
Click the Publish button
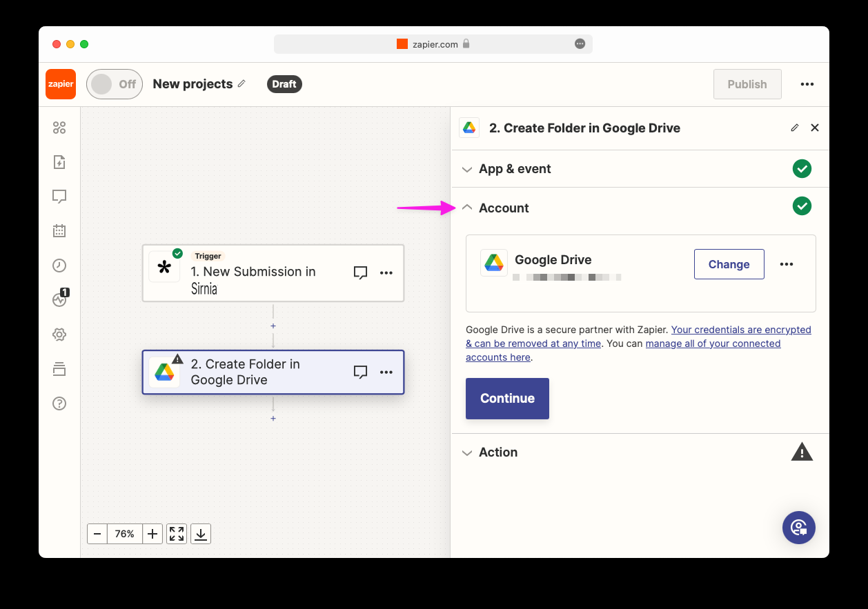pos(747,84)
